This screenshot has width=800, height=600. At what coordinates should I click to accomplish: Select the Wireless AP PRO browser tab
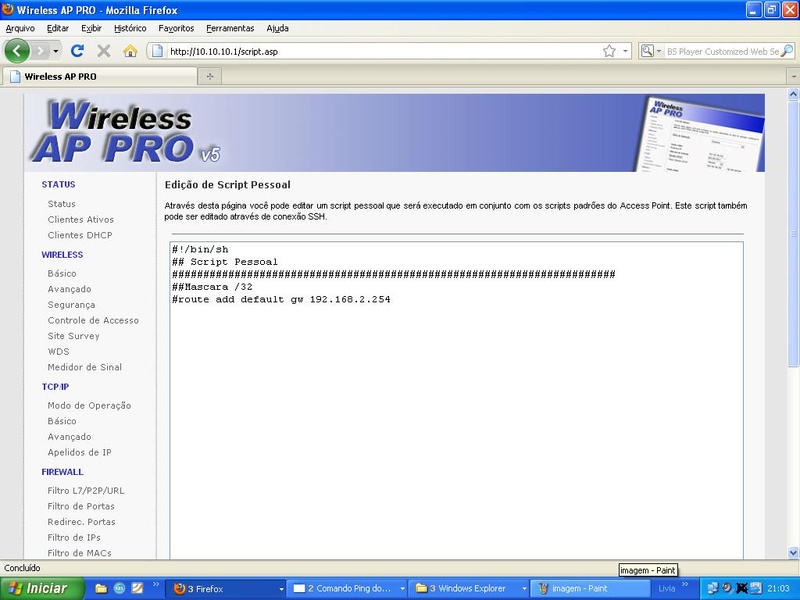click(99, 77)
